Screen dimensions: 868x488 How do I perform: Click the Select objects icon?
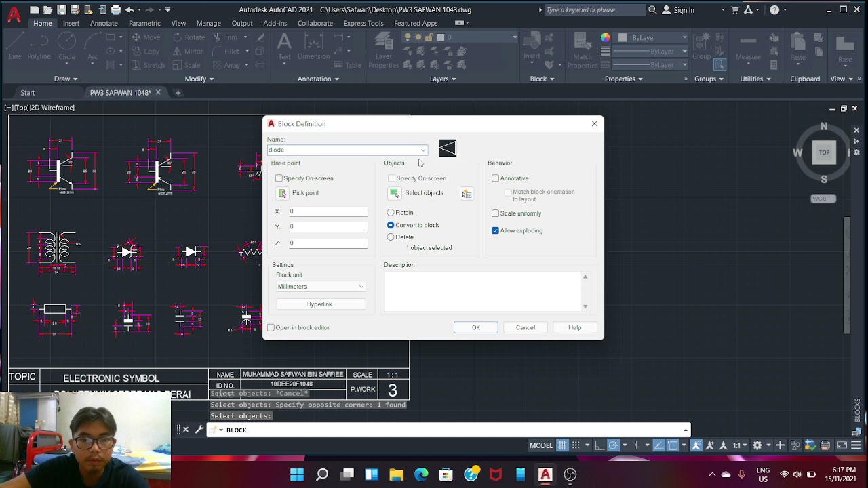pos(394,193)
